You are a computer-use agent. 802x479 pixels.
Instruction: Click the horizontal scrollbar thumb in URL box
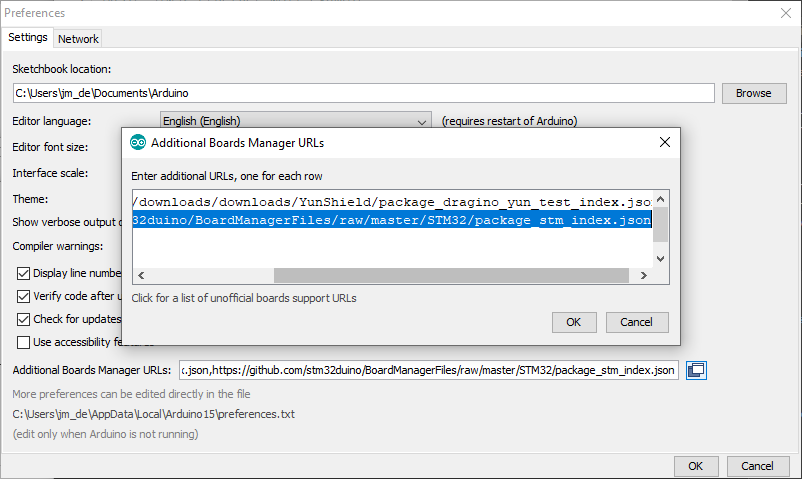coord(451,275)
